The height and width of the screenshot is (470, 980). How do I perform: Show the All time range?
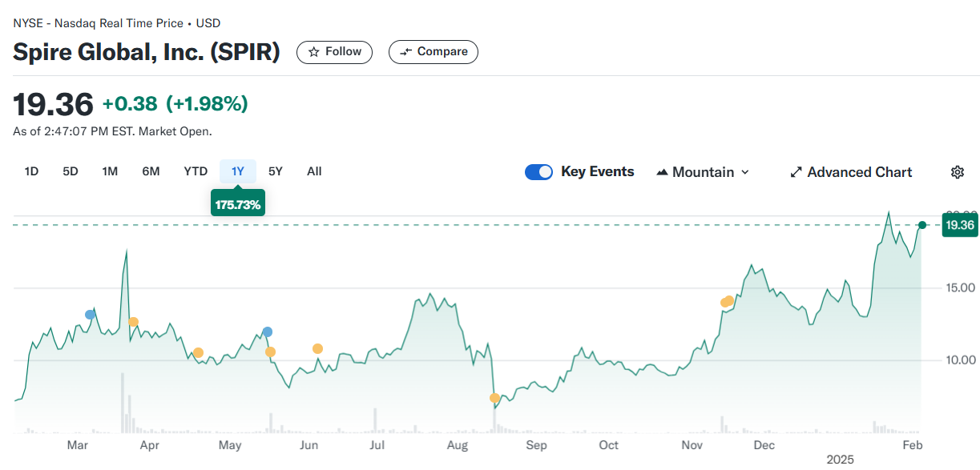pyautogui.click(x=314, y=171)
